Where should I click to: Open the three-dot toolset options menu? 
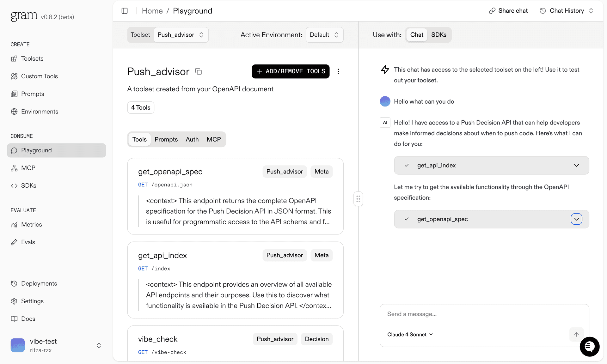tap(338, 71)
